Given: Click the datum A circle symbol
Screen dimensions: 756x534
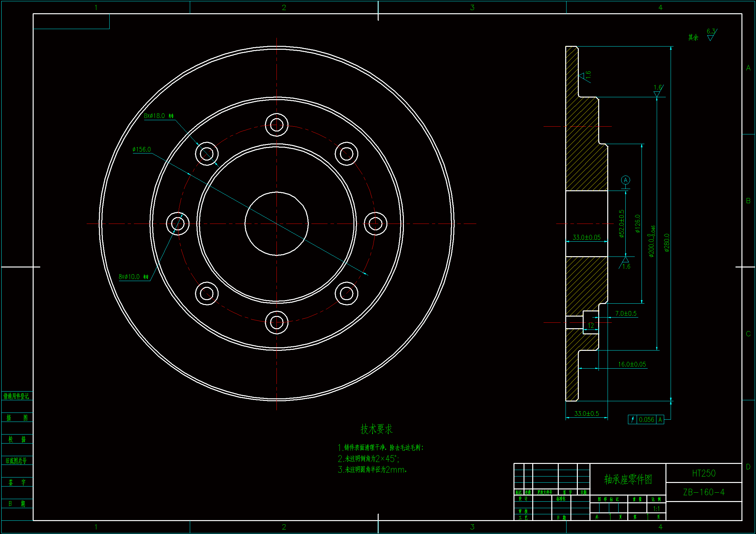Looking at the screenshot, I should pyautogui.click(x=625, y=180).
